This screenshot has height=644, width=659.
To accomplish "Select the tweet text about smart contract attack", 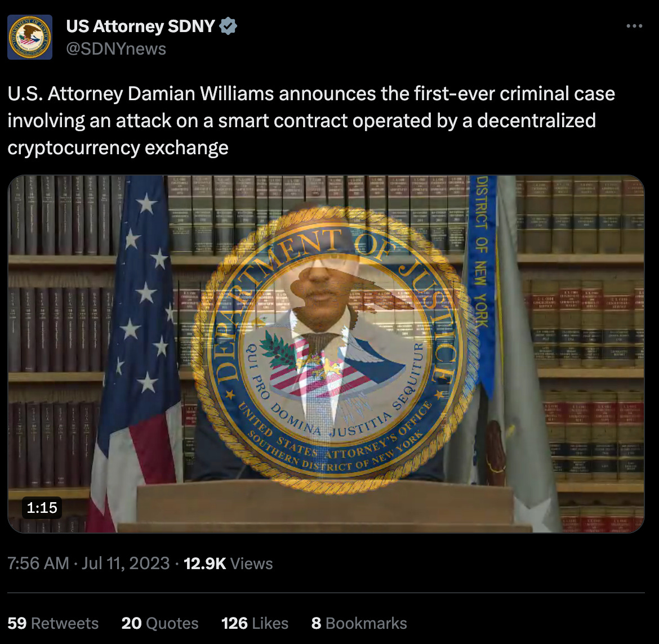I will click(311, 120).
